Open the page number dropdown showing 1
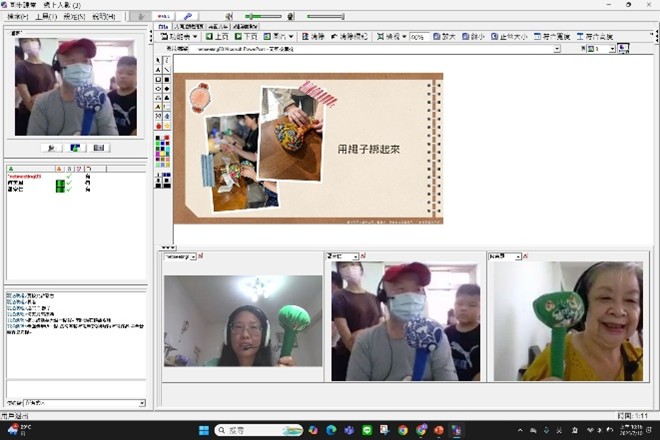This screenshot has height=440, width=660. [x=612, y=49]
